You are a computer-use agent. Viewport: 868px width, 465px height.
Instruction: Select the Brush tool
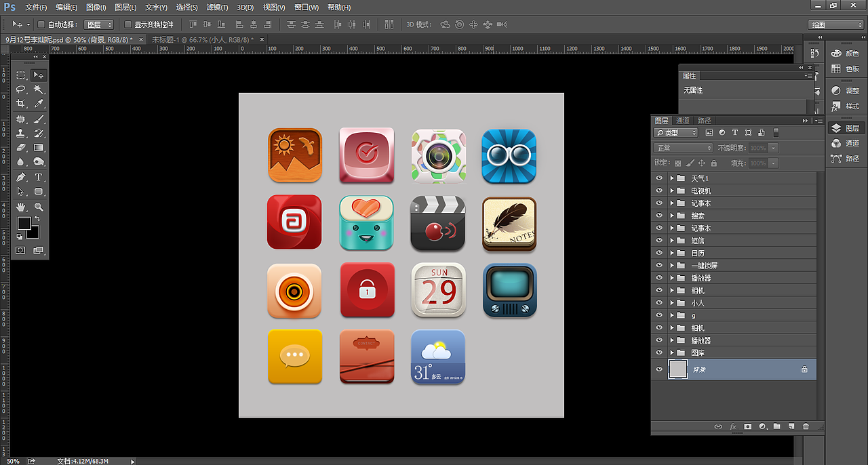click(x=39, y=119)
